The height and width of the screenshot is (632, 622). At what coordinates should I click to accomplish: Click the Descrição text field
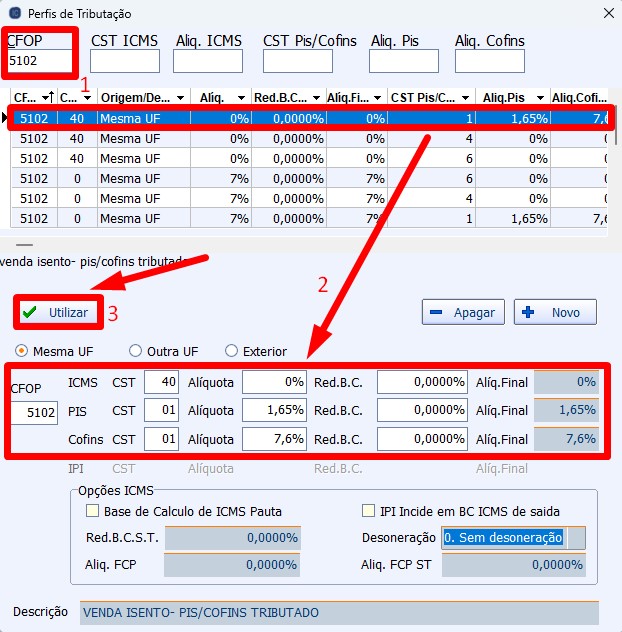(338, 612)
